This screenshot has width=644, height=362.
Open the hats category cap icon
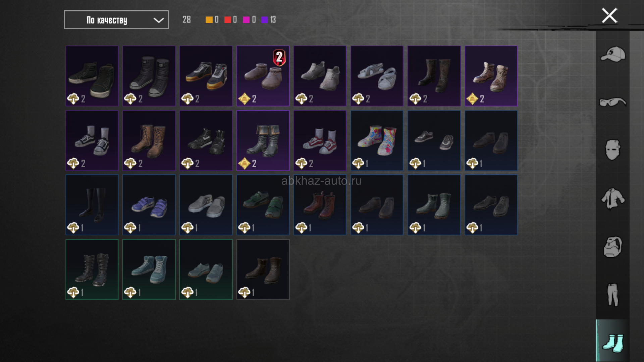click(613, 54)
